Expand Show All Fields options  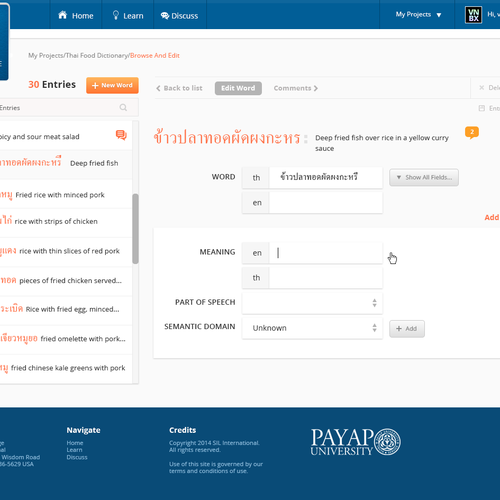pyautogui.click(x=424, y=177)
